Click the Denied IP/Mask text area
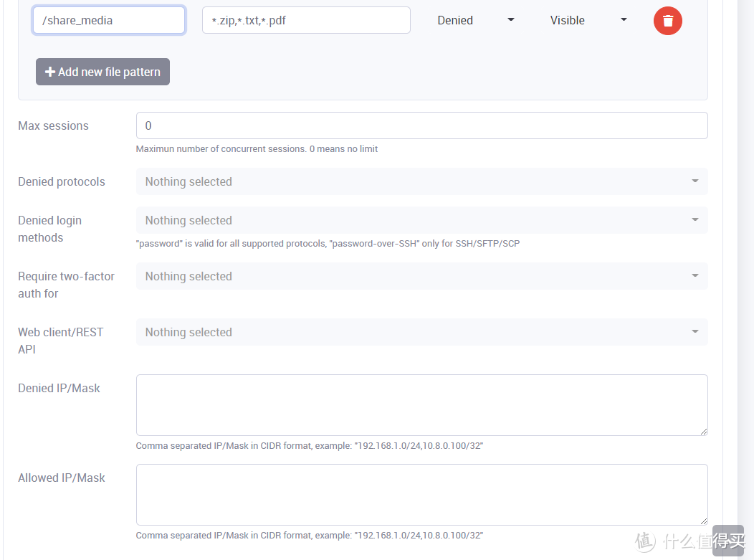Viewport: 754px width, 560px height. [421, 405]
